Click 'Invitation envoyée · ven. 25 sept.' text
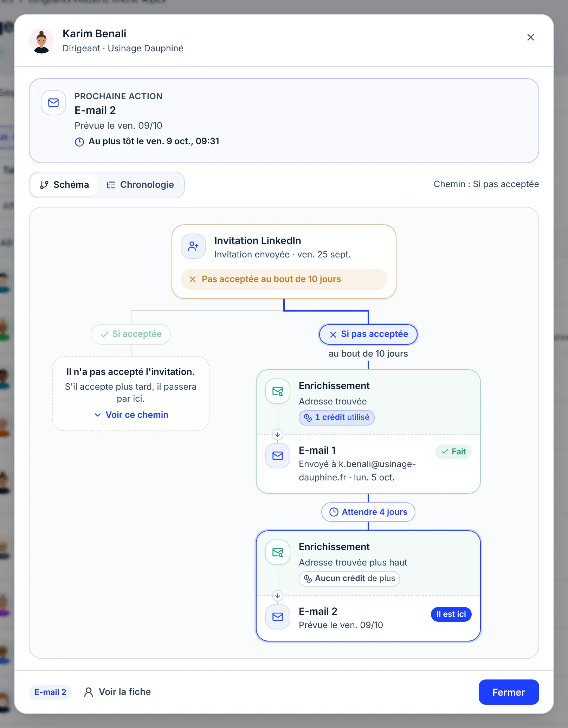Image resolution: width=568 pixels, height=728 pixels. point(283,255)
